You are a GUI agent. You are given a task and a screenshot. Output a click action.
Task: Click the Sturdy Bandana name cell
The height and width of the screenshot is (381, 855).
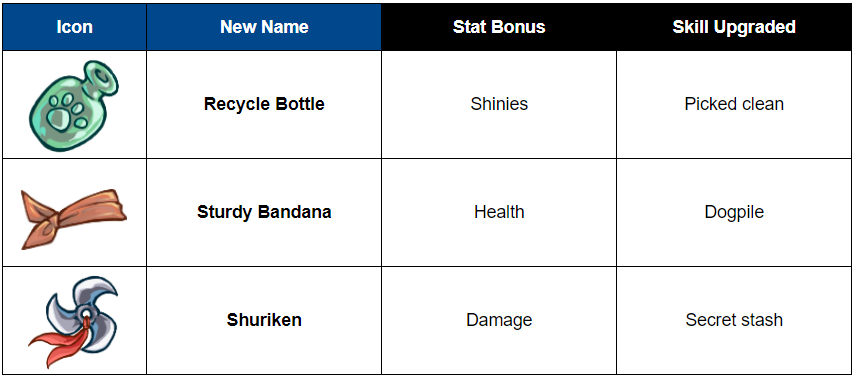[x=264, y=212]
